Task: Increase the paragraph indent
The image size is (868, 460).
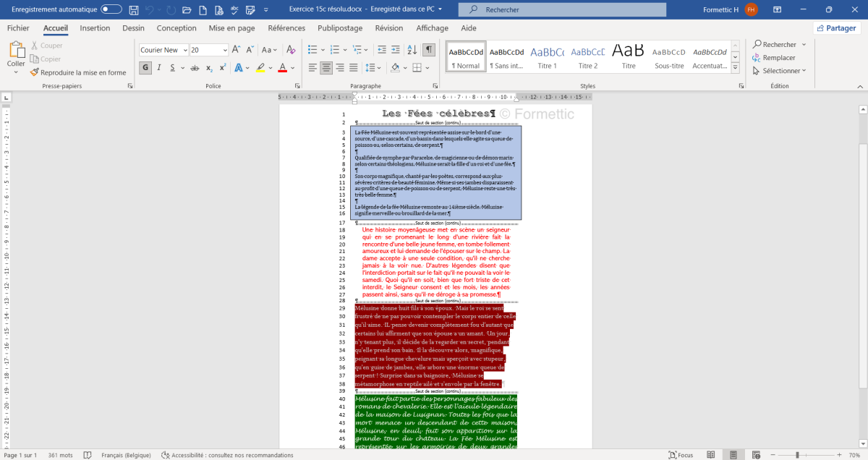Action: point(393,50)
